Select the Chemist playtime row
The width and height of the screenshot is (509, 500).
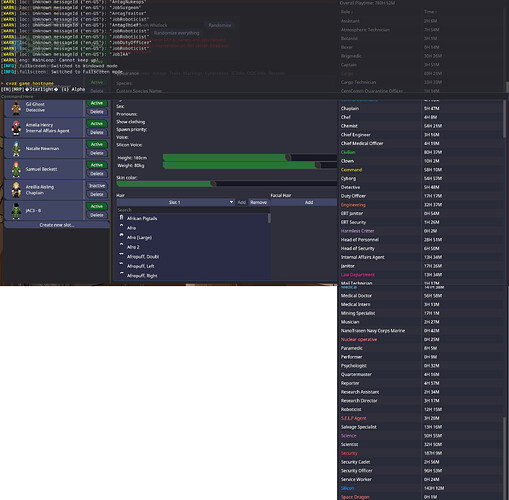point(421,126)
